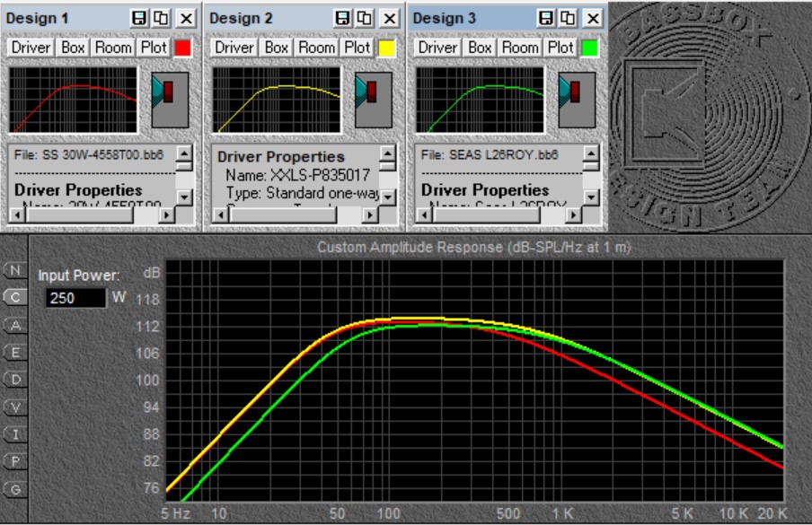Select the A graph button
This screenshot has width=812, height=525.
point(15,326)
